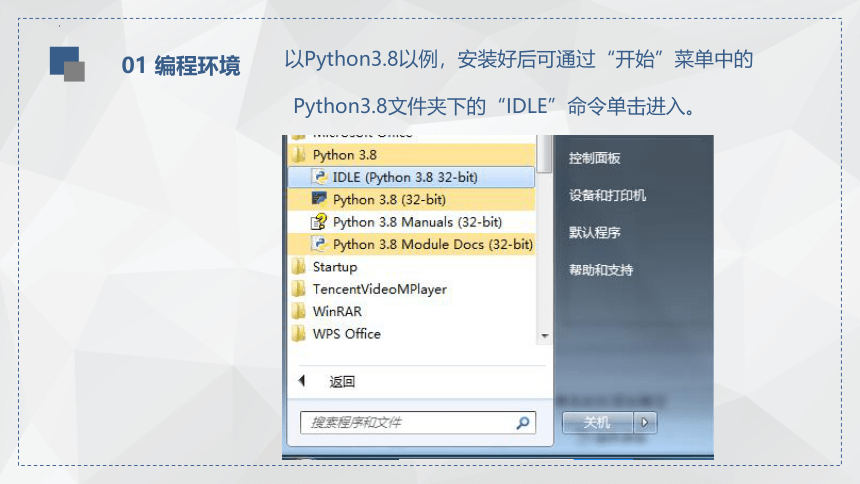Open the Python 3.8 folder icon

[x=299, y=155]
